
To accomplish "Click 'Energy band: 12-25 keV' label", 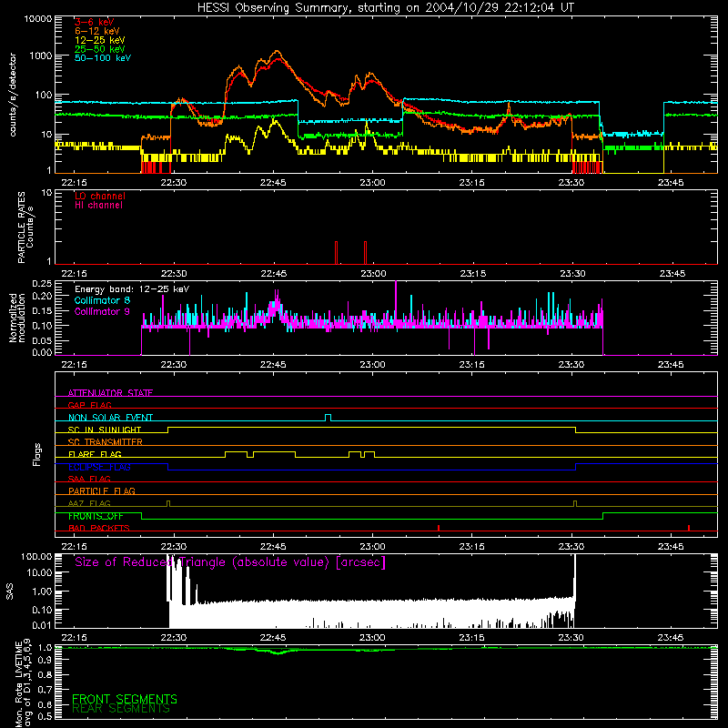I will pos(132,289).
